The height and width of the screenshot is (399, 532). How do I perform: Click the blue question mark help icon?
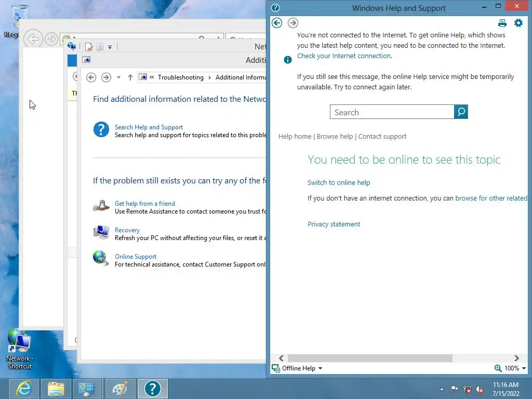tap(101, 129)
